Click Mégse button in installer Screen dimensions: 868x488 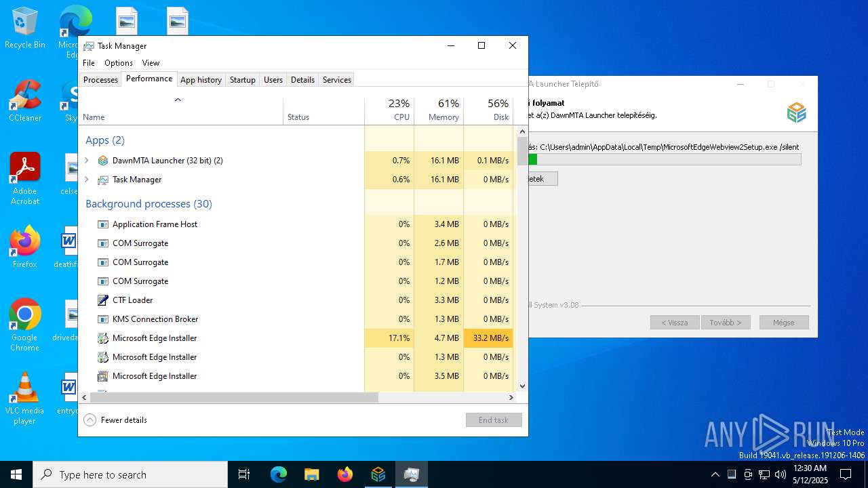[x=784, y=323]
